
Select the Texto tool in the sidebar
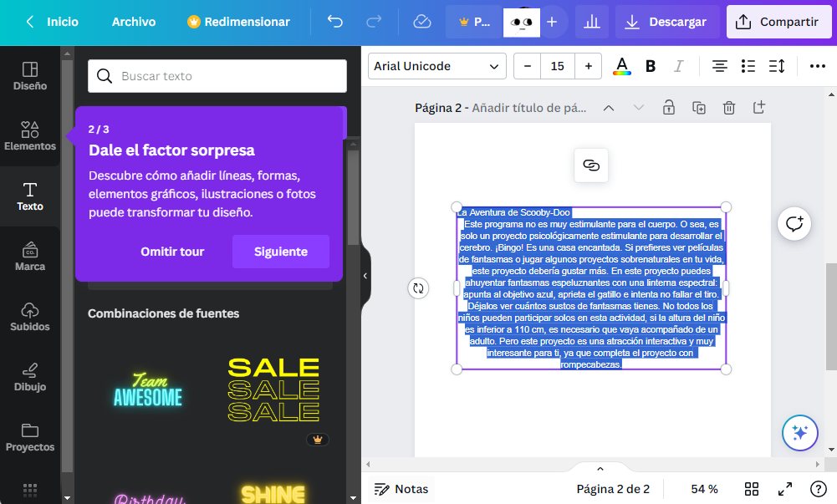click(30, 196)
